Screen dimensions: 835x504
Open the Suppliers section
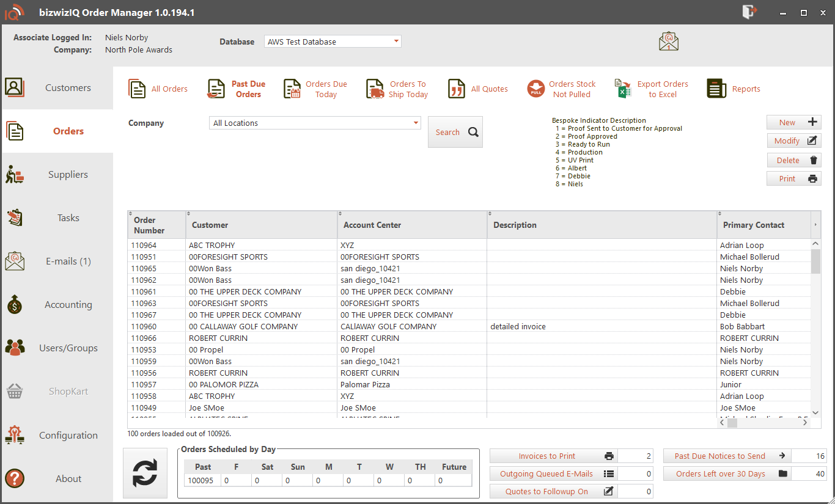click(x=57, y=175)
